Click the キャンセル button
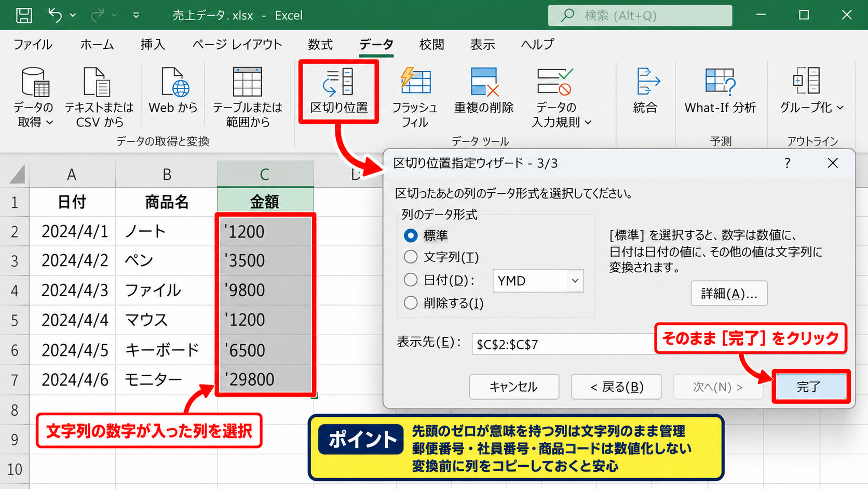Viewport: 868px width, 489px height. [514, 387]
